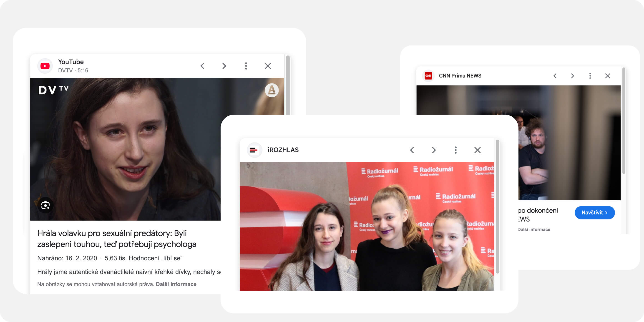The height and width of the screenshot is (322, 644).
Task: Click the scrollbar of iROZHLAS panel
Action: pyautogui.click(x=497, y=206)
